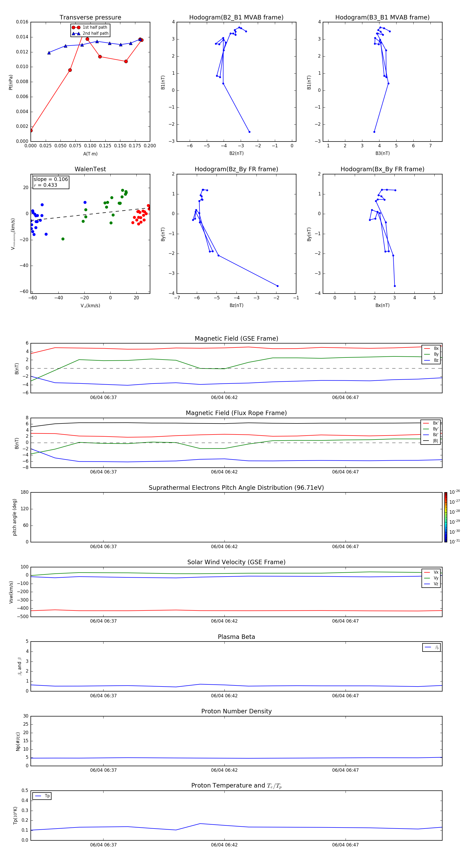The height and width of the screenshot is (868, 473).
Task: Click 06/04 06:47 tick under Proton Temperature
Action: pos(345,845)
